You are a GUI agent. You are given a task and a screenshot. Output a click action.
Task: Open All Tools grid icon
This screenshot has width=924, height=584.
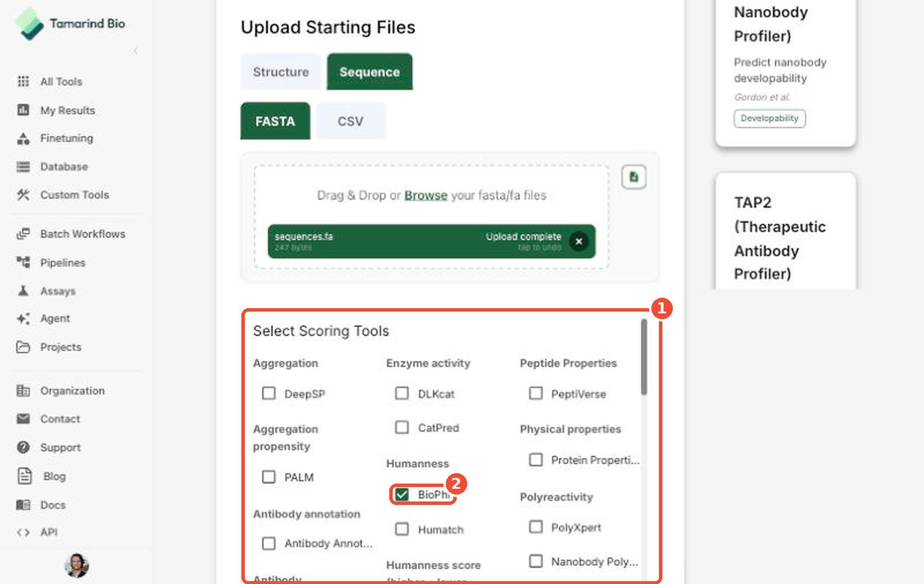pos(23,81)
